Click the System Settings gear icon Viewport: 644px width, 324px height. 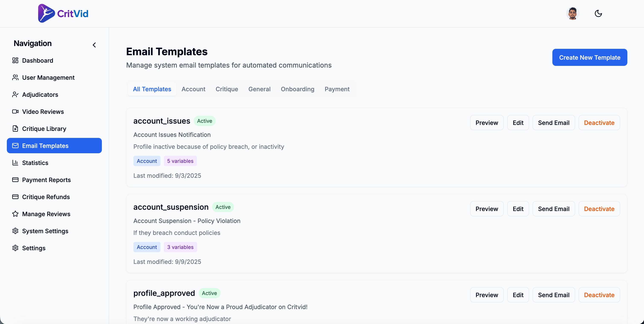(15, 231)
